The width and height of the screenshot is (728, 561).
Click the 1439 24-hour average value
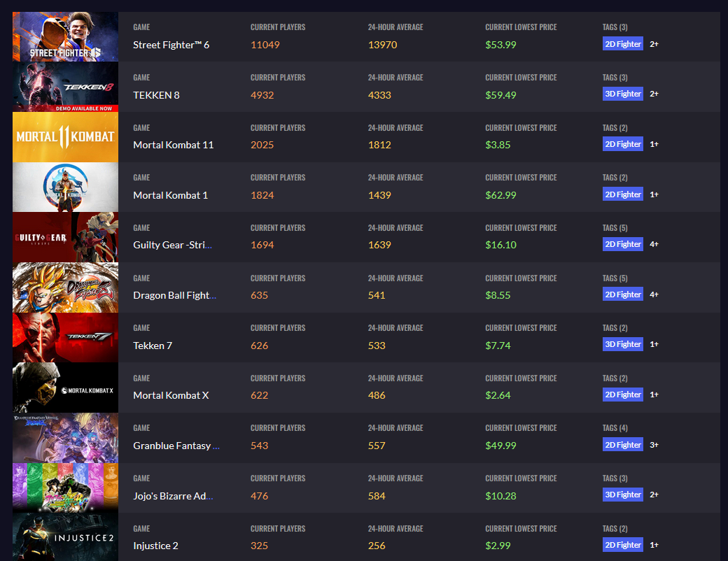(x=379, y=195)
